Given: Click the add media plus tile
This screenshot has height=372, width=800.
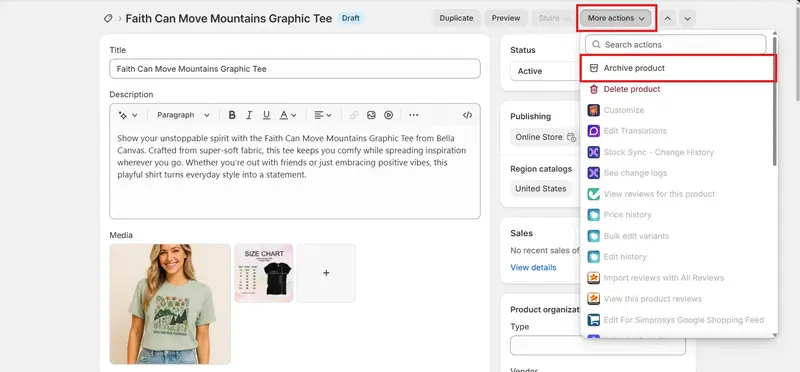Looking at the screenshot, I should [x=326, y=273].
